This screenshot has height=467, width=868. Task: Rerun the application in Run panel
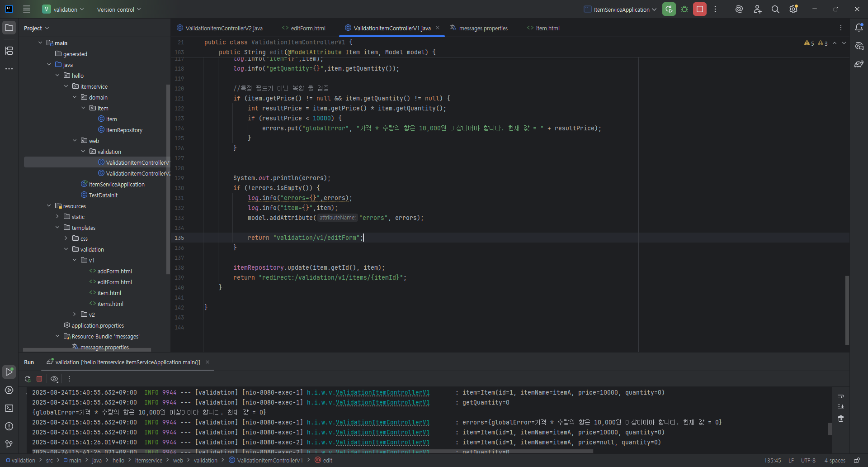point(28,379)
